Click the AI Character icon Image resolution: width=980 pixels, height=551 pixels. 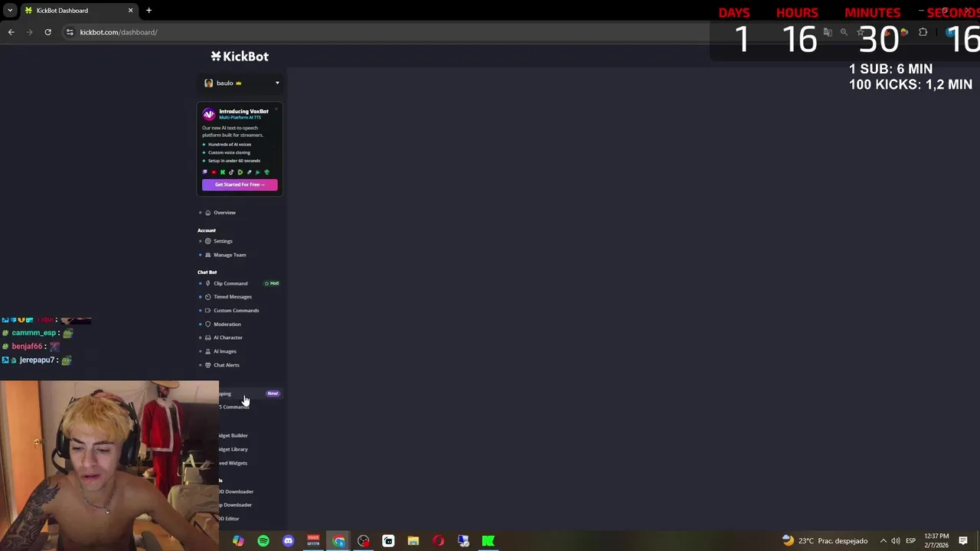207,337
